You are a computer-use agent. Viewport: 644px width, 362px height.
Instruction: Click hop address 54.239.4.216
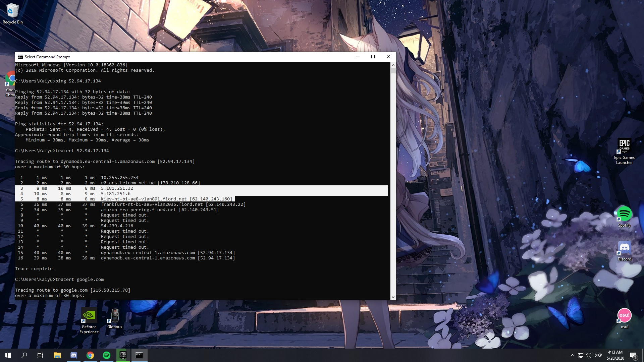[117, 226]
